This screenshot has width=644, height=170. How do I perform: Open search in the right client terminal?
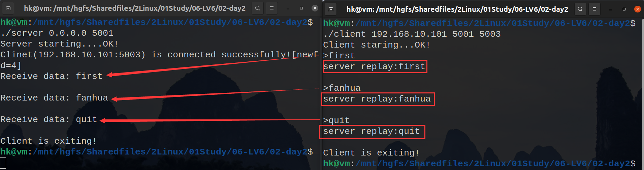tap(580, 9)
